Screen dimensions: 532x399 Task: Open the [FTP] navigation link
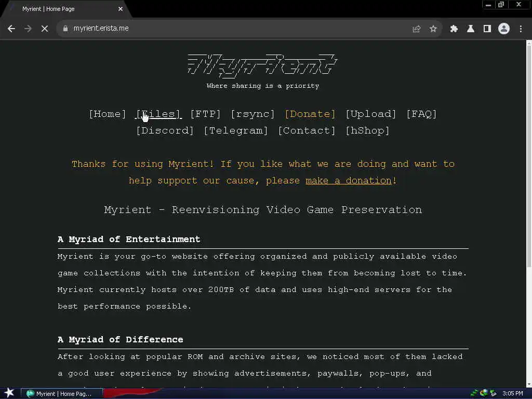pyautogui.click(x=206, y=114)
